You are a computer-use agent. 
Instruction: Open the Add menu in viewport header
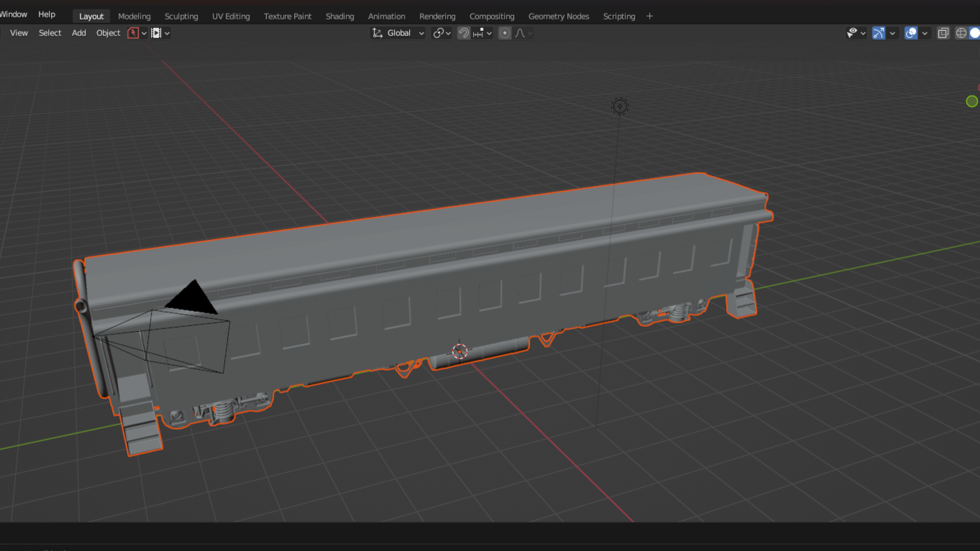tap(79, 33)
